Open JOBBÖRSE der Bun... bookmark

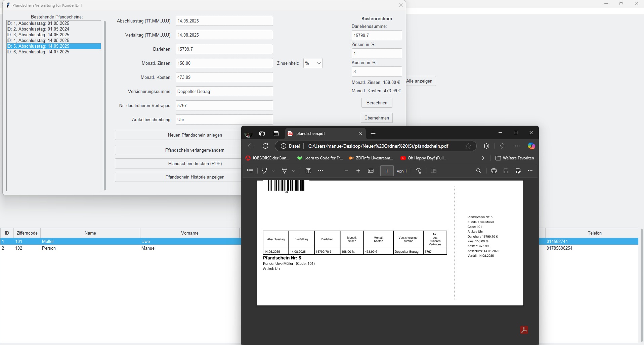tap(268, 158)
